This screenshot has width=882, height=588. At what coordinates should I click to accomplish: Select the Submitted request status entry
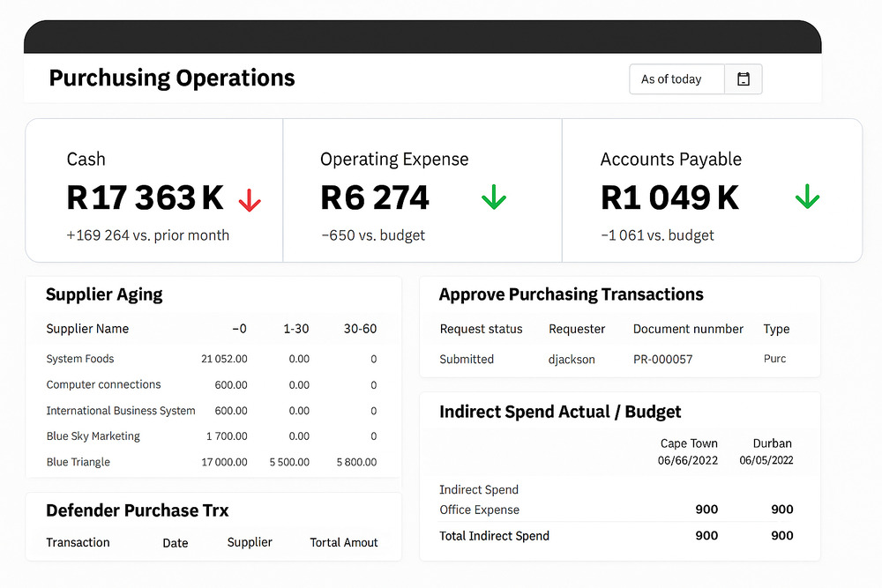click(466, 359)
